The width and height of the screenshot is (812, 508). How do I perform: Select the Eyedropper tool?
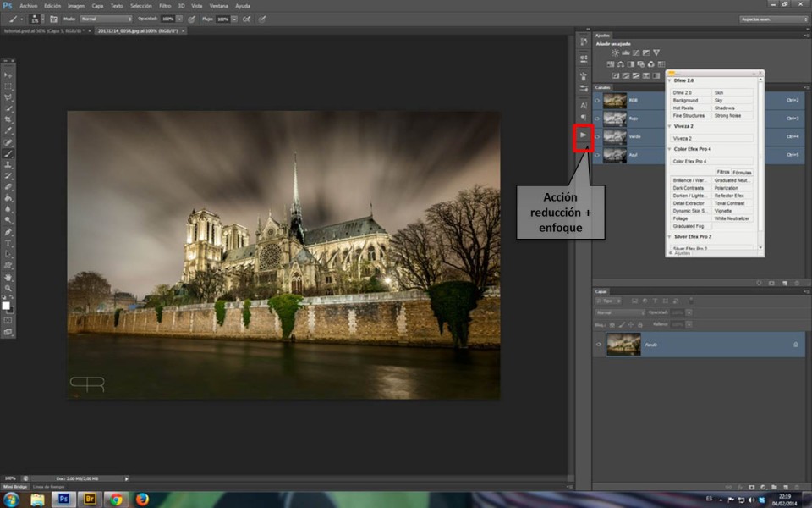[8, 131]
